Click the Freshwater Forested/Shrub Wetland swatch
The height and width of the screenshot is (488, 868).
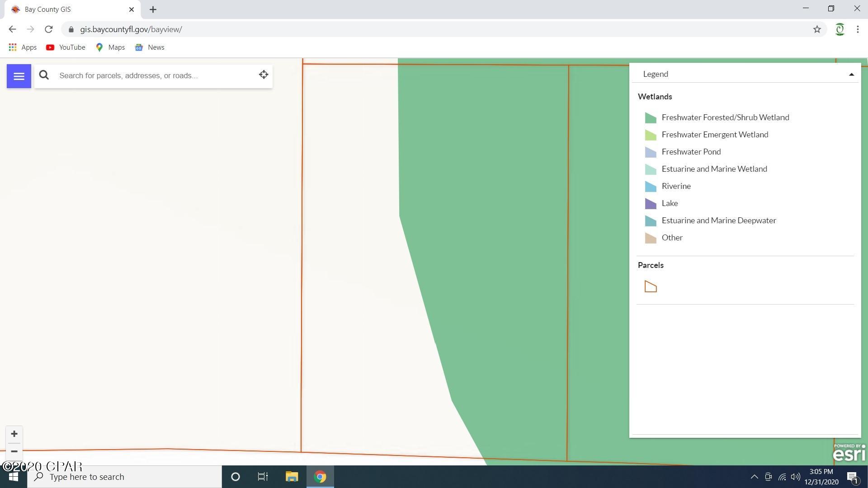point(650,118)
